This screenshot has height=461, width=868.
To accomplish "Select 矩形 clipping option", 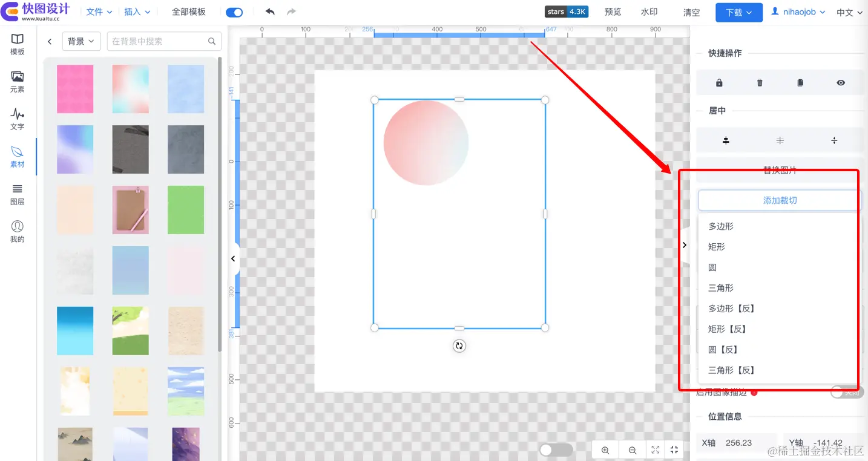I will pos(778,247).
